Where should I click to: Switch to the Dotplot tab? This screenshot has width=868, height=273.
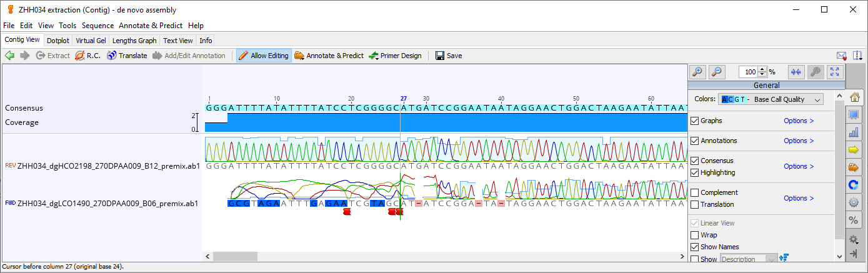click(58, 40)
